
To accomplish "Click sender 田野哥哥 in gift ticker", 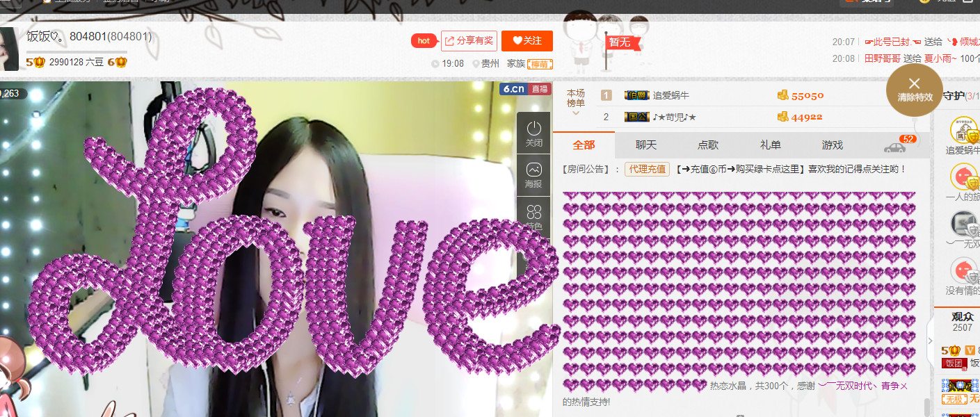I will [x=883, y=58].
